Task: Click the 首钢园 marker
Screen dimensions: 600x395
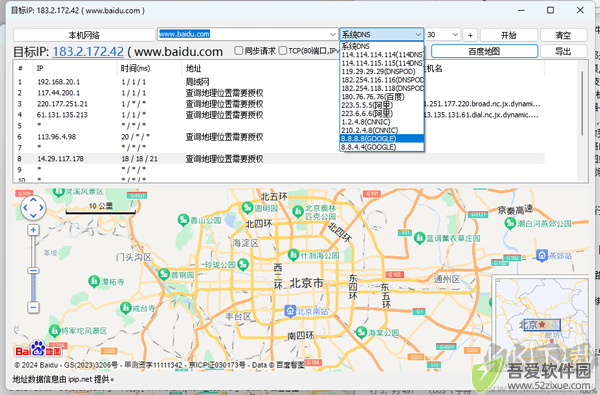Action: (164, 274)
